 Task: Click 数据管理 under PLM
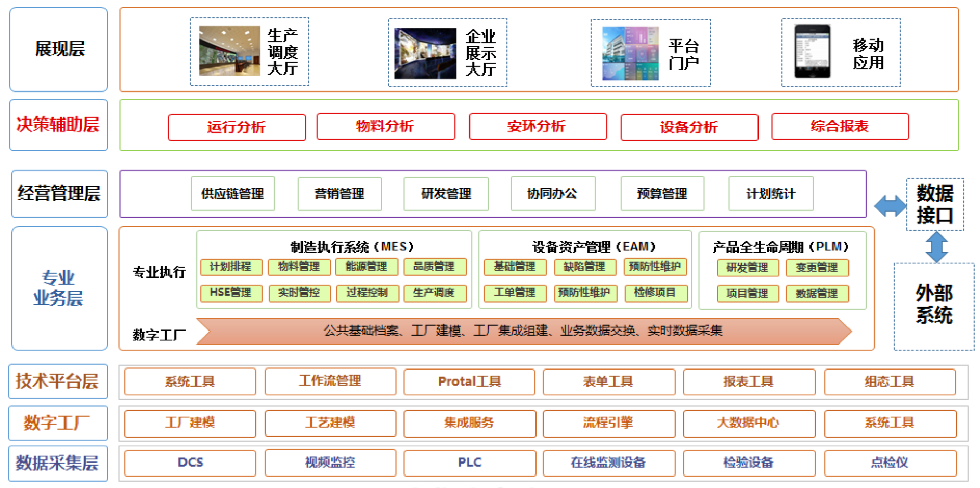coord(817,294)
